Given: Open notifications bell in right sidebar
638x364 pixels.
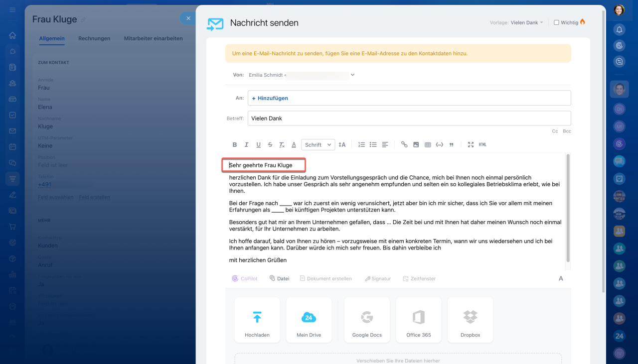Looking at the screenshot, I should tap(619, 30).
